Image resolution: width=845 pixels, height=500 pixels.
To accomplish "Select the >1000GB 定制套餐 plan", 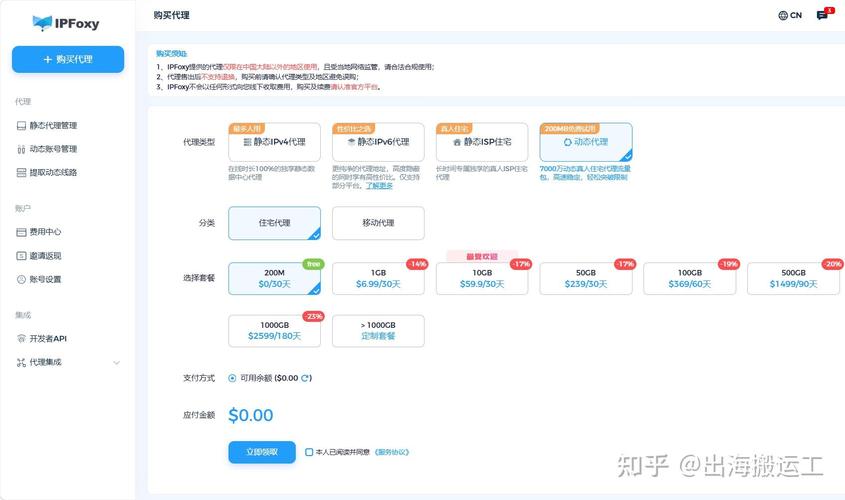I will tap(378, 331).
